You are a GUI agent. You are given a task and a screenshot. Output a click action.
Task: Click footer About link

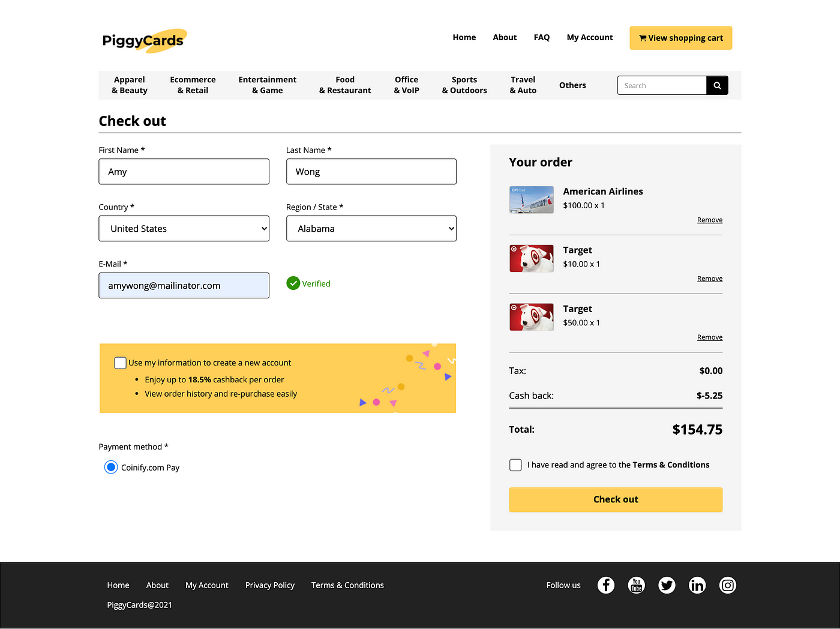(157, 585)
